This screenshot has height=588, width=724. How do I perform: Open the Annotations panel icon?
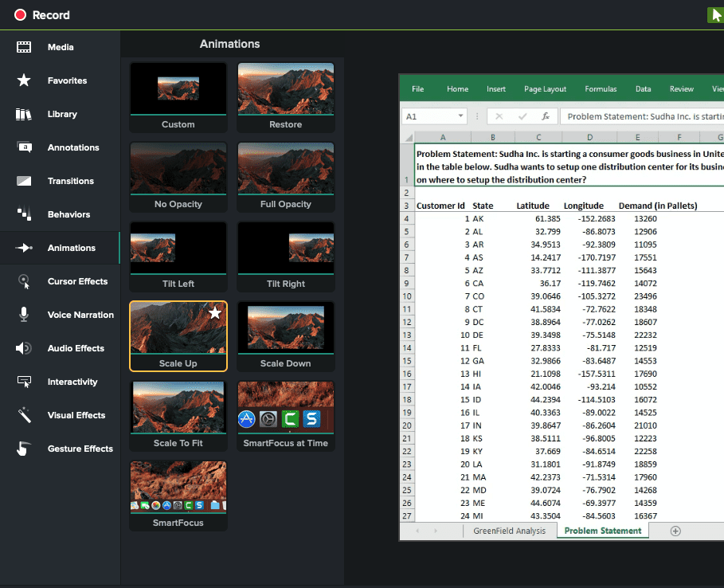(x=24, y=147)
